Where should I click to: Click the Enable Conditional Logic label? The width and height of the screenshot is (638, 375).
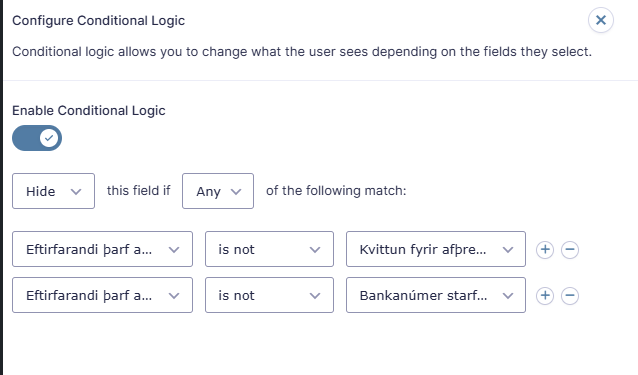pos(89,111)
